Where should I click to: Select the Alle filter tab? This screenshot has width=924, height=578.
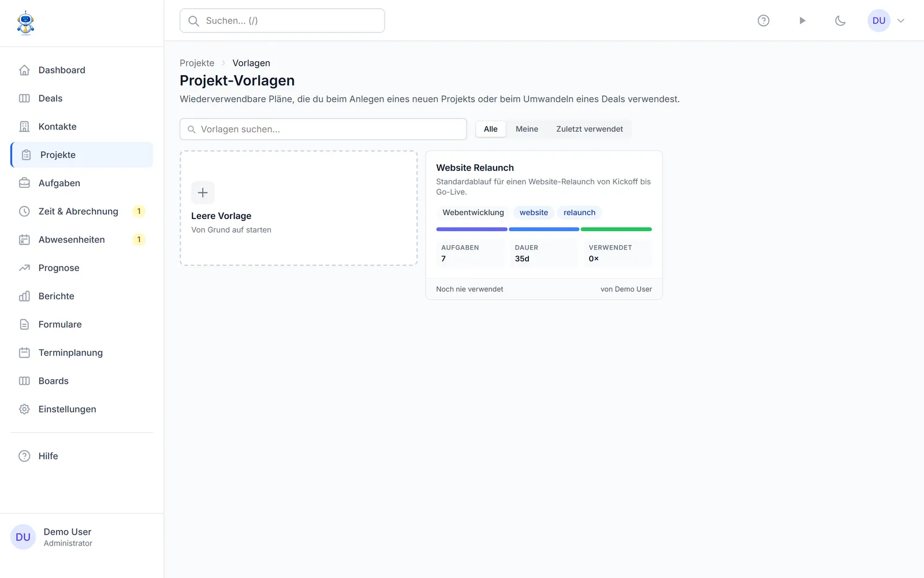(x=491, y=129)
